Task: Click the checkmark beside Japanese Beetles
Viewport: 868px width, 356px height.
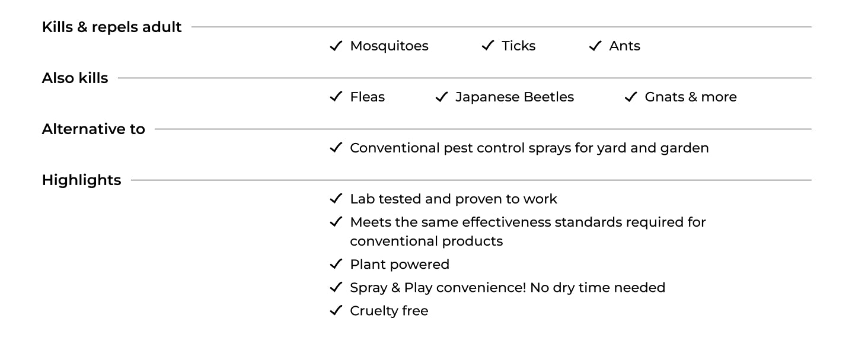Action: [x=441, y=97]
